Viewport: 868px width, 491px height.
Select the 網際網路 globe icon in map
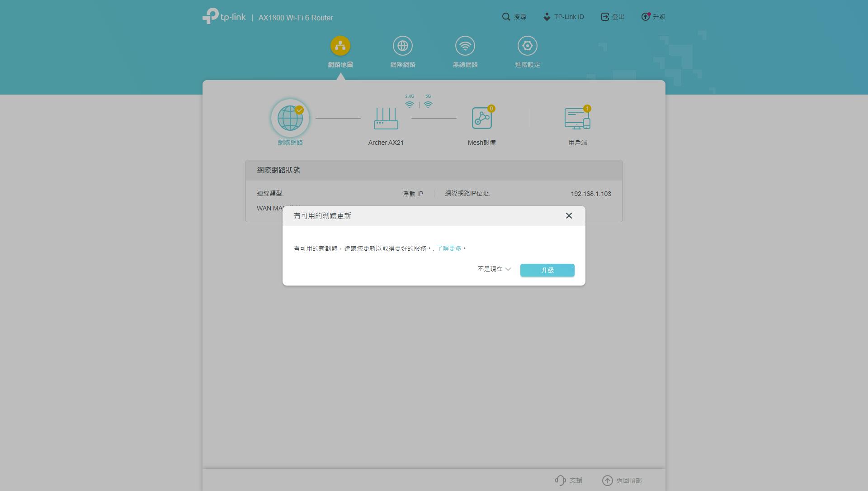tap(290, 119)
